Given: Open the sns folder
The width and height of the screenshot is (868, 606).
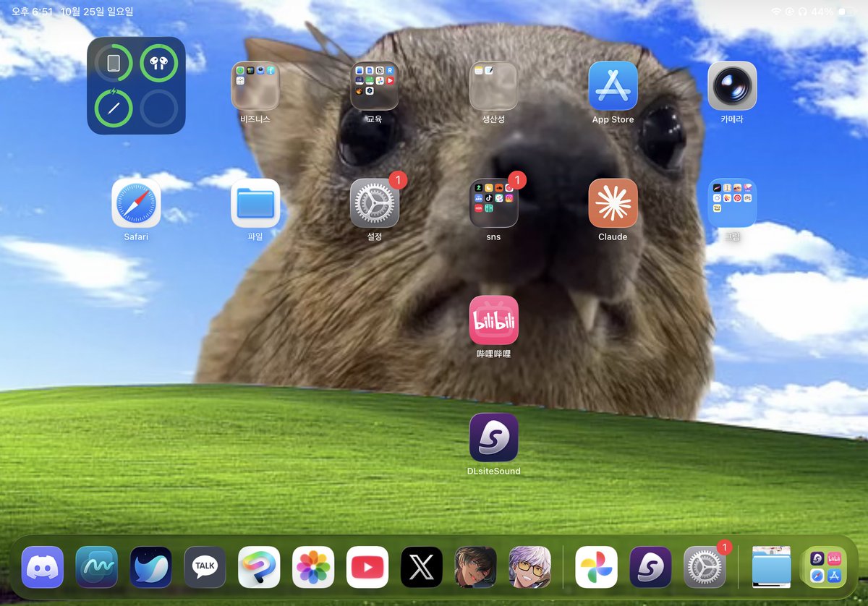Looking at the screenshot, I should 494,203.
